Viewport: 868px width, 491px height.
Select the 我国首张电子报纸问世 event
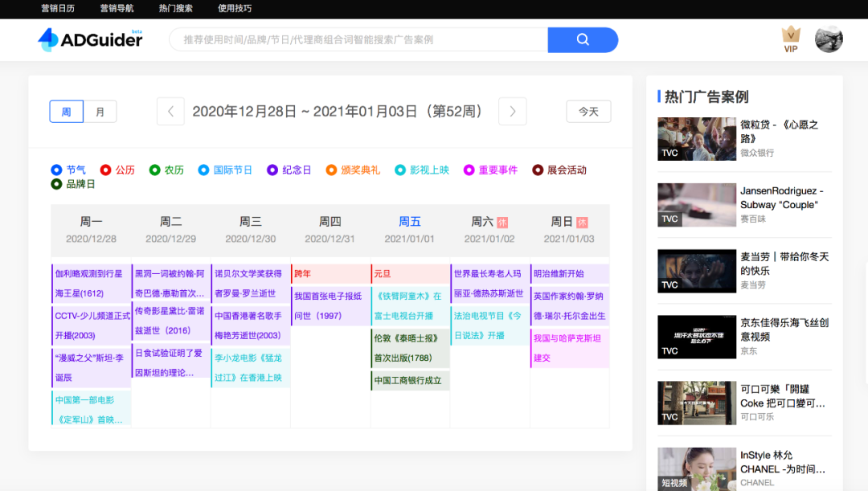330,306
